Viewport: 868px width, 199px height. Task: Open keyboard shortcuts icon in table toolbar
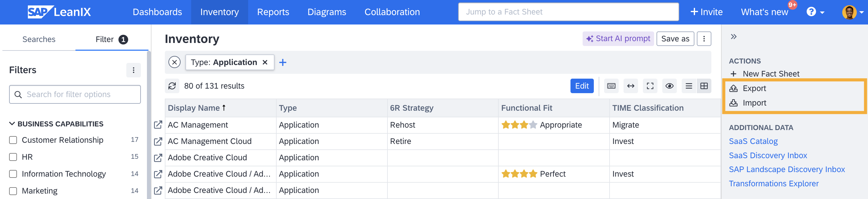pos(611,86)
